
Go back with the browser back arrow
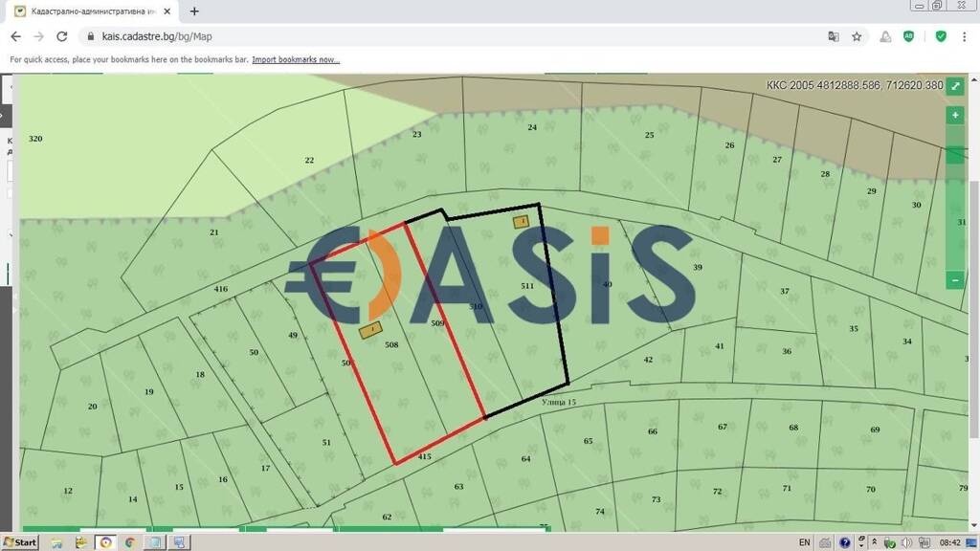(x=15, y=36)
